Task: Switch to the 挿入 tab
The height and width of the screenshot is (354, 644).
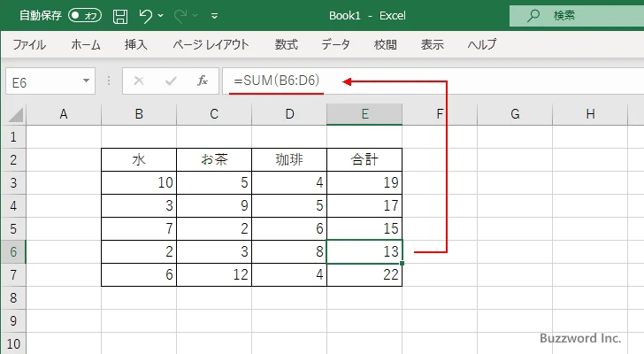Action: click(x=136, y=44)
